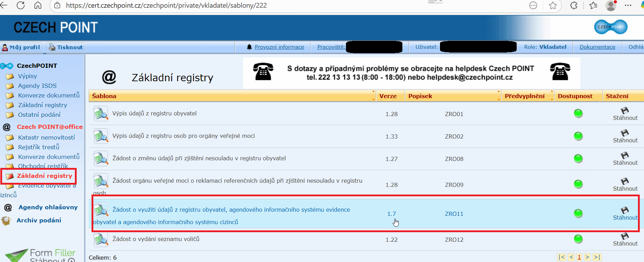Open the ZRO02 template form icon
Viewport: 644px width, 262px height.
coord(101,136)
